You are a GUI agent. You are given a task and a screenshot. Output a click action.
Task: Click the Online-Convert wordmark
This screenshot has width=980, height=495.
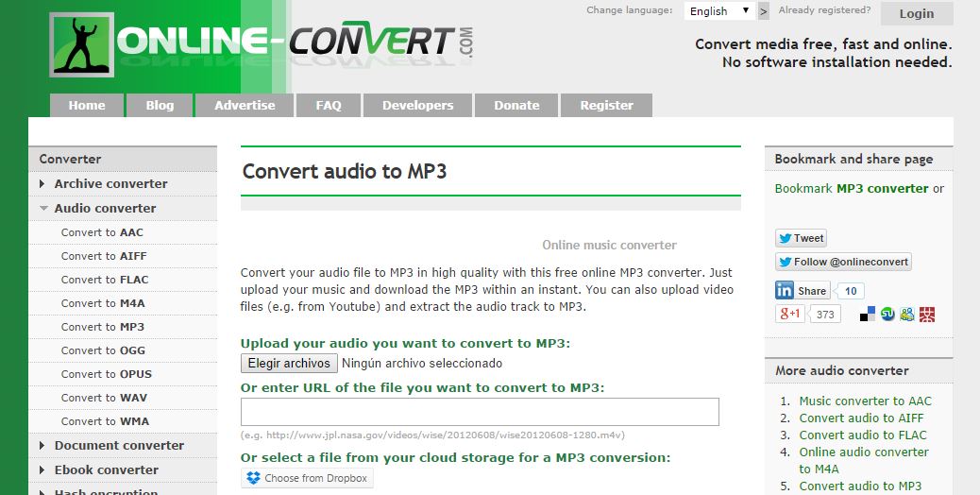coord(294,42)
